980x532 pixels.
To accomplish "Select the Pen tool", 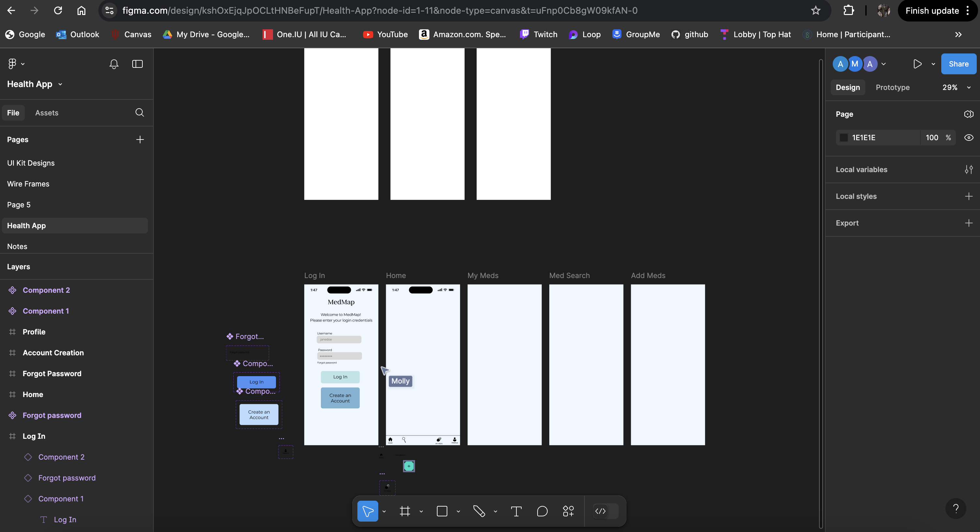I will click(479, 511).
